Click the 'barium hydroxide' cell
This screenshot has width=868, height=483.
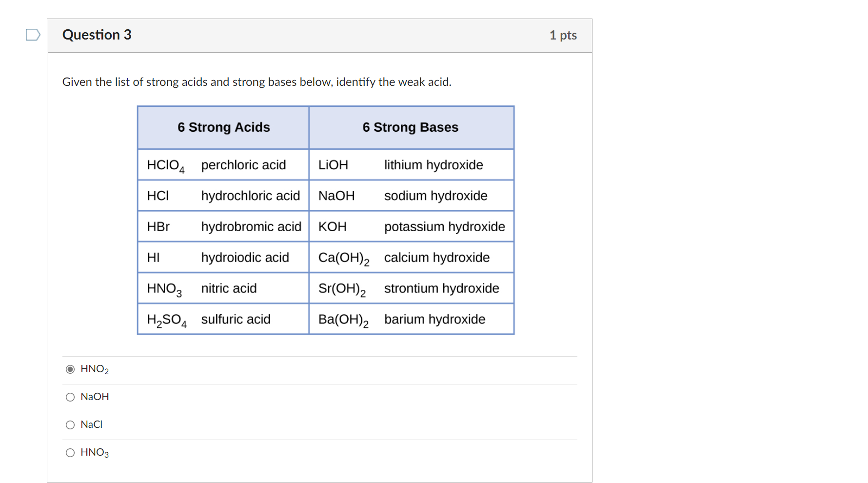click(x=434, y=319)
